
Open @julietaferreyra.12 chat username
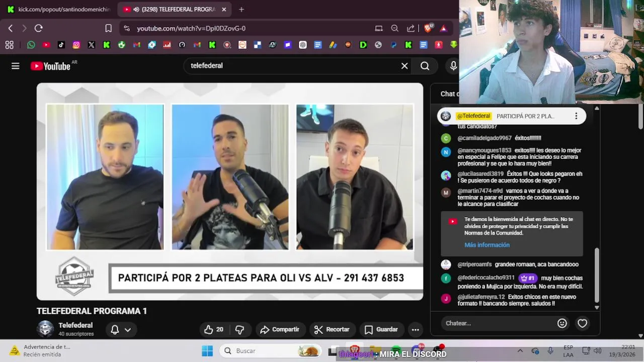point(481,297)
